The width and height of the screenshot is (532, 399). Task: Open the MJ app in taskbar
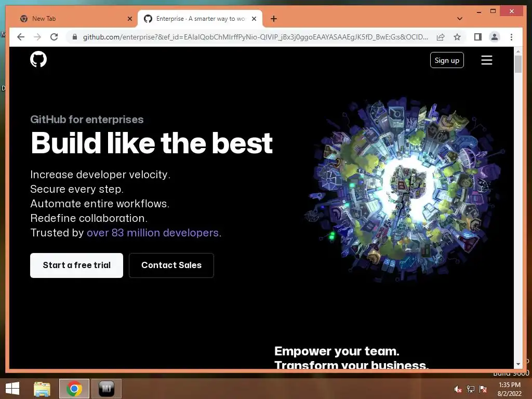107,389
